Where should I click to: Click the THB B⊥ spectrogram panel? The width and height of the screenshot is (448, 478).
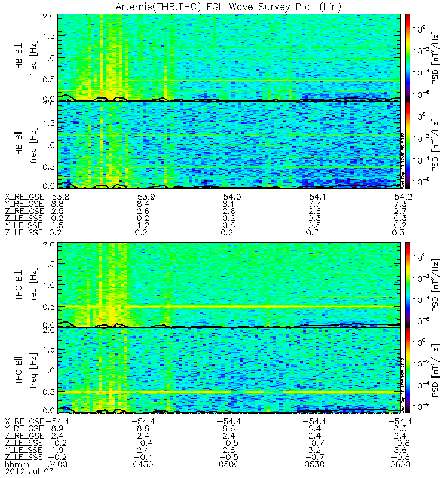(x=229, y=57)
